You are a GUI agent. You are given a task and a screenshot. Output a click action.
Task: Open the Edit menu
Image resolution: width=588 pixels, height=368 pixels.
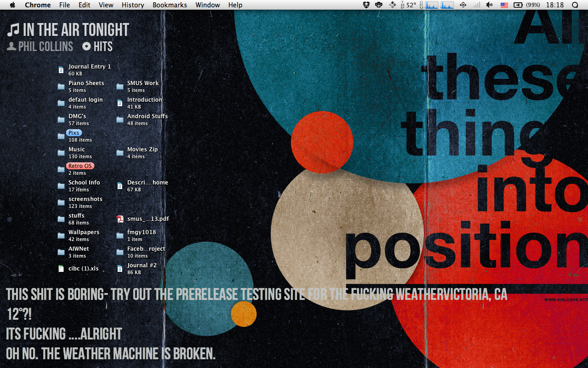click(84, 5)
